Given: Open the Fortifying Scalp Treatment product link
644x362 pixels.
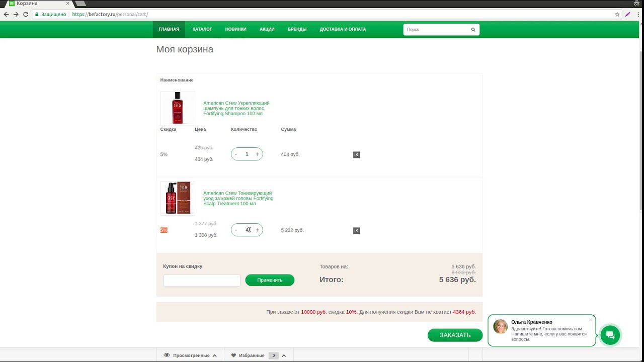Looking at the screenshot, I should 238,199.
